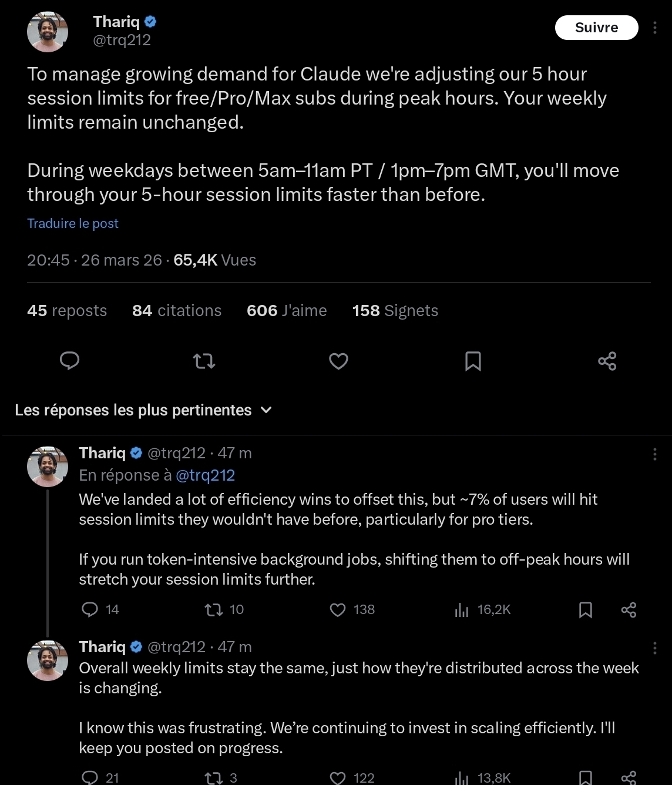This screenshot has height=785, width=672.
Task: Click Traduire le post link
Action: [x=73, y=223]
